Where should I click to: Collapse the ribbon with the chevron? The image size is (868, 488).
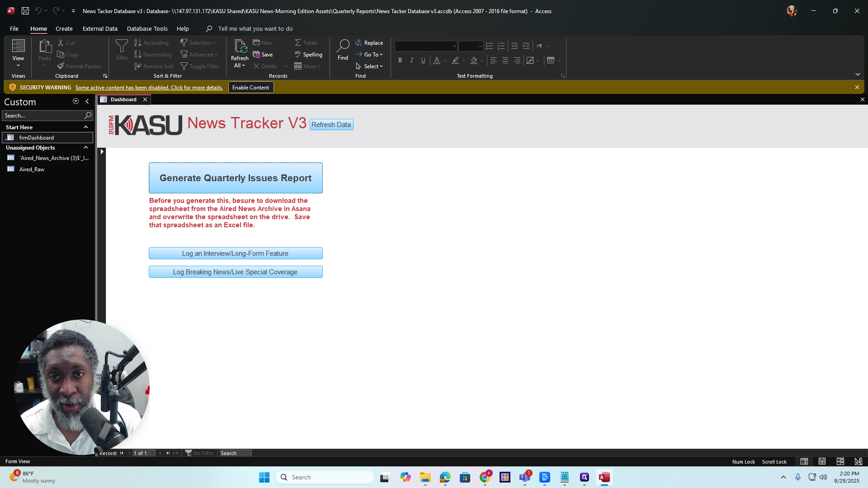point(858,74)
